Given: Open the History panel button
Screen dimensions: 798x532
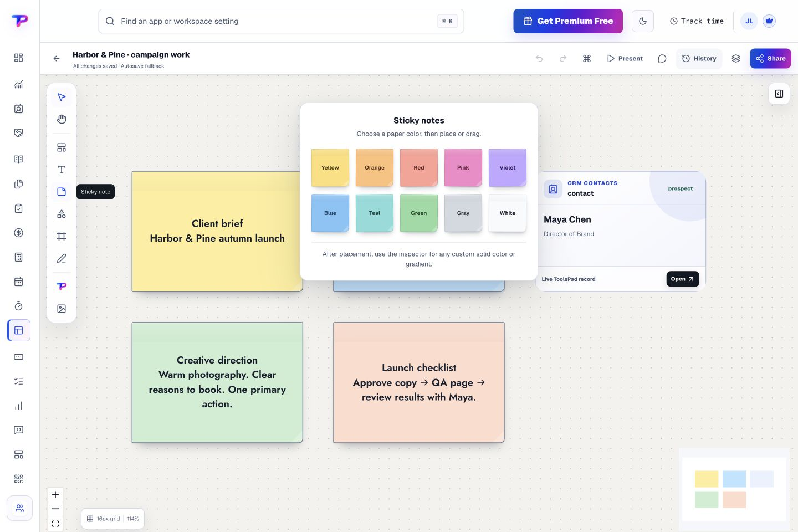Looking at the screenshot, I should point(699,59).
